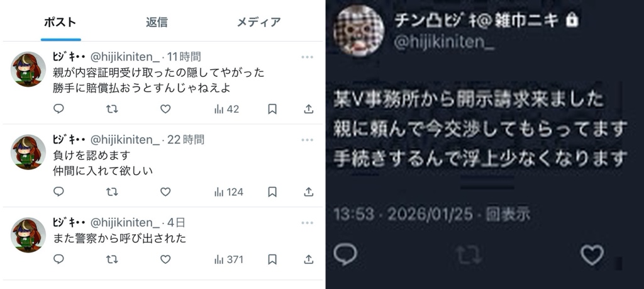Screen dimensions: 644x289
Task: Select the ポスト tab
Action: pyautogui.click(x=60, y=22)
